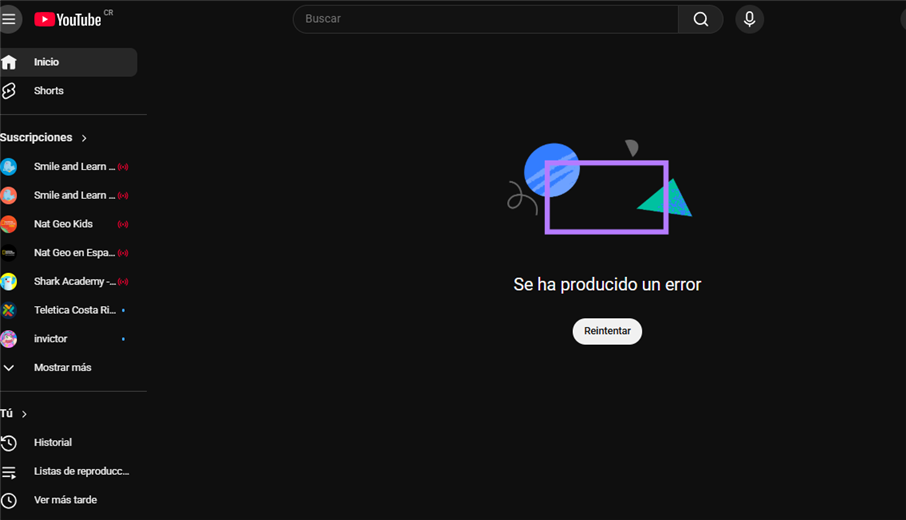Select Inicio in the sidebar
Viewport: 906px width, 520px height.
(68, 62)
